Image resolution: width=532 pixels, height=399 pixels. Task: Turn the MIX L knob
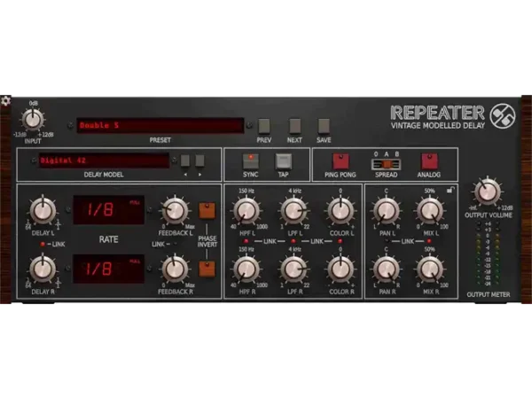coord(430,210)
